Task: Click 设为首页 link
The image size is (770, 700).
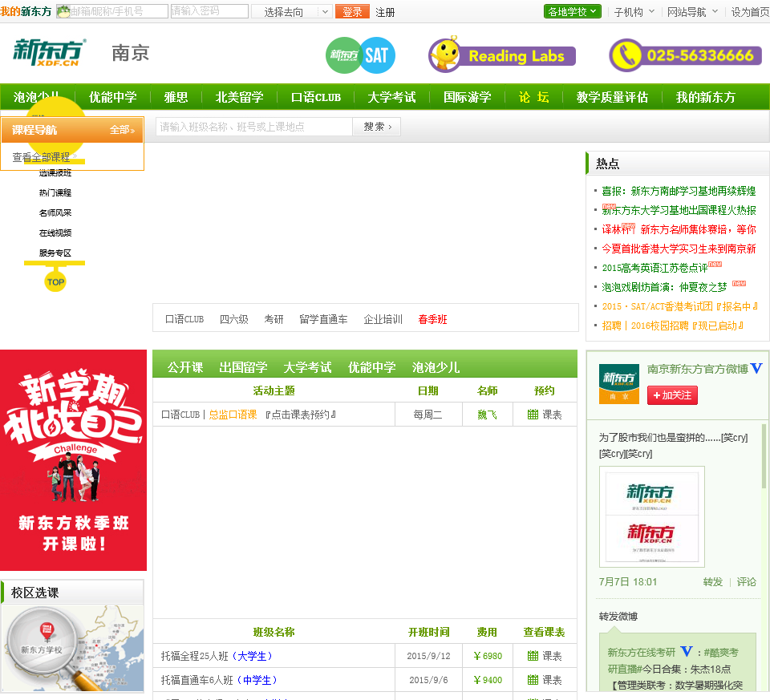Action: pyautogui.click(x=751, y=12)
